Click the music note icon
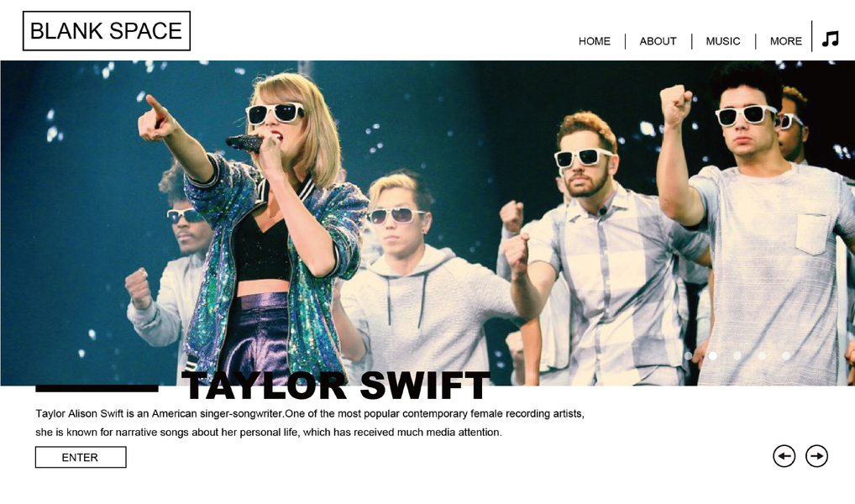The height and width of the screenshot is (504, 855). [x=830, y=39]
